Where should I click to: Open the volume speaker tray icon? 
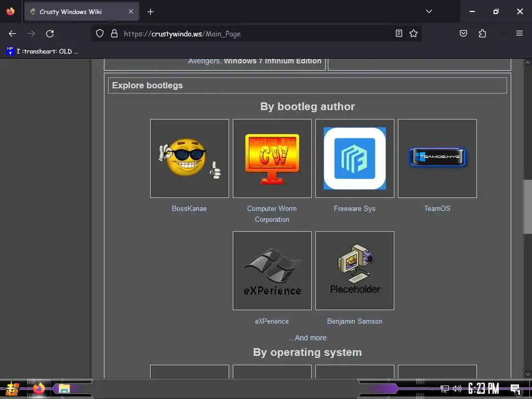tap(457, 389)
